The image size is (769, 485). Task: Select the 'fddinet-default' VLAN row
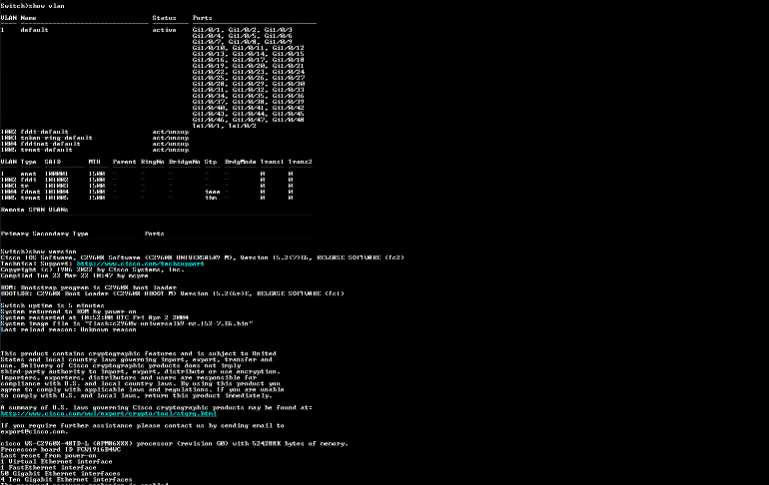[95, 144]
